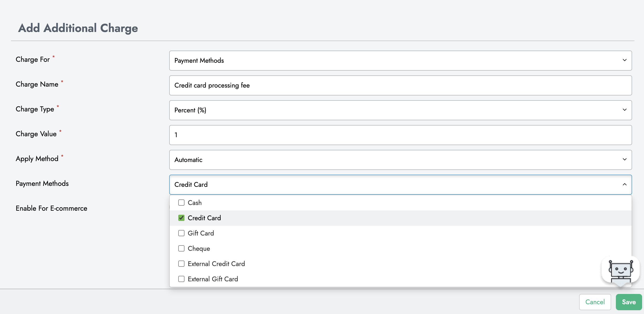
Task: Collapse Payment Methods list with up chevron
Action: pyautogui.click(x=624, y=184)
